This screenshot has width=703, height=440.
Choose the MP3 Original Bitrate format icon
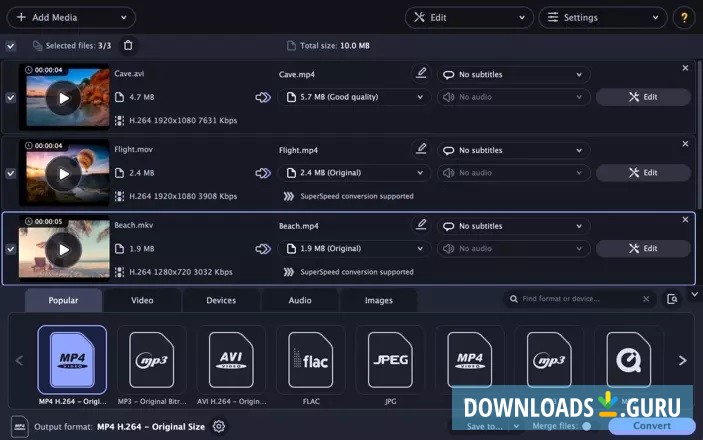click(152, 360)
